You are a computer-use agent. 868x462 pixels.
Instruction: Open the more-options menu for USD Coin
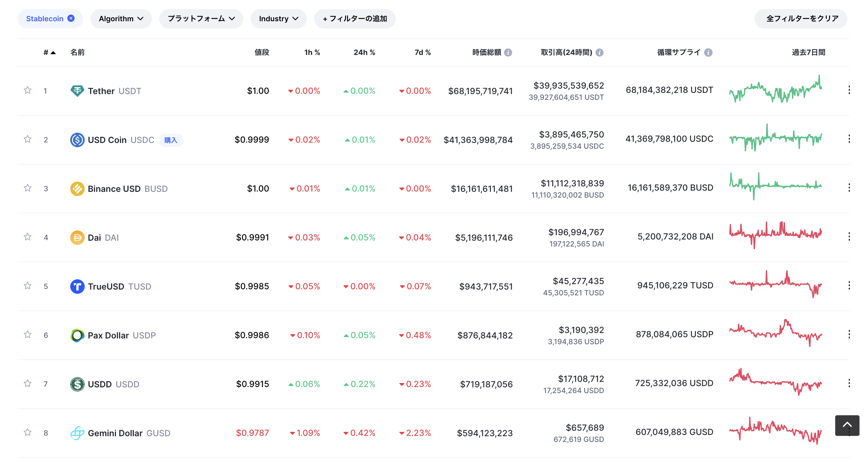point(849,139)
